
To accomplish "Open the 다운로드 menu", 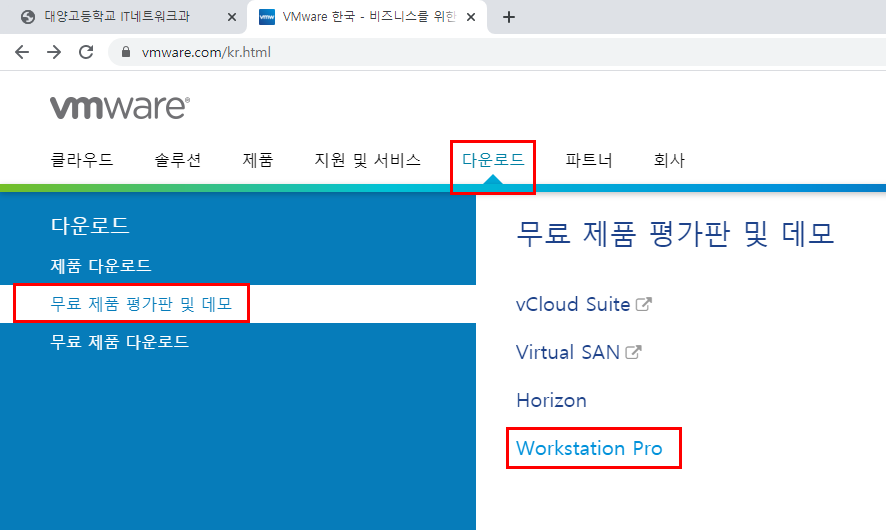I will pos(493,160).
